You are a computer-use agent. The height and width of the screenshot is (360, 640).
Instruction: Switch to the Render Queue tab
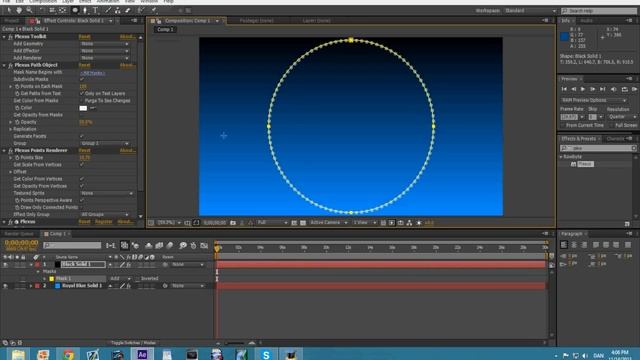tap(19, 234)
